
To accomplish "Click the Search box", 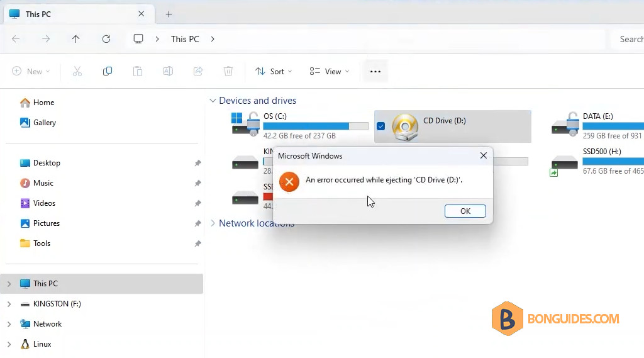I will 628,39.
